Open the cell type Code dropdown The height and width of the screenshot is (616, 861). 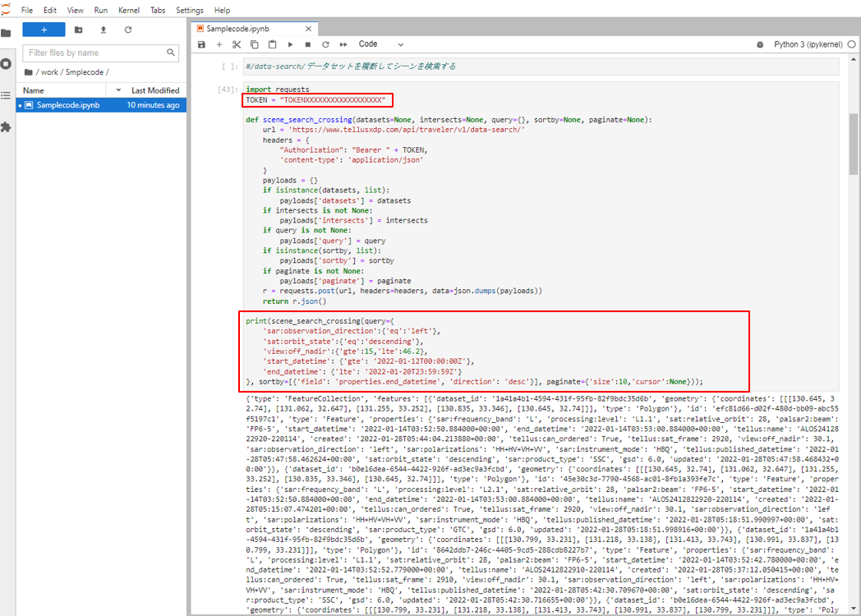pos(381,44)
